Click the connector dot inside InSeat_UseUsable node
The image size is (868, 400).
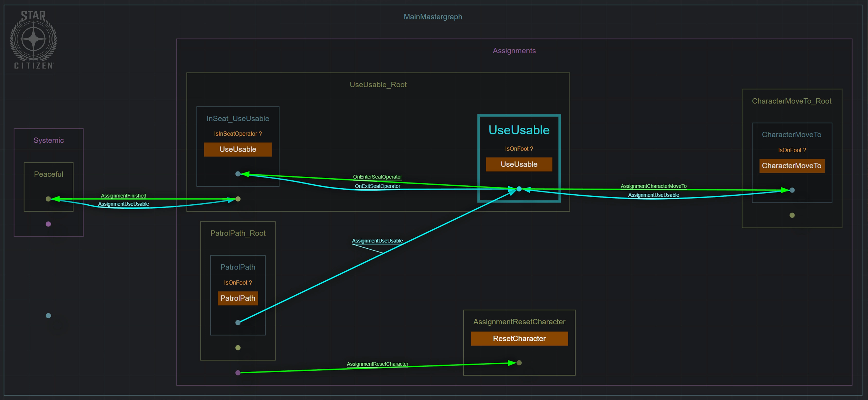pos(238,174)
